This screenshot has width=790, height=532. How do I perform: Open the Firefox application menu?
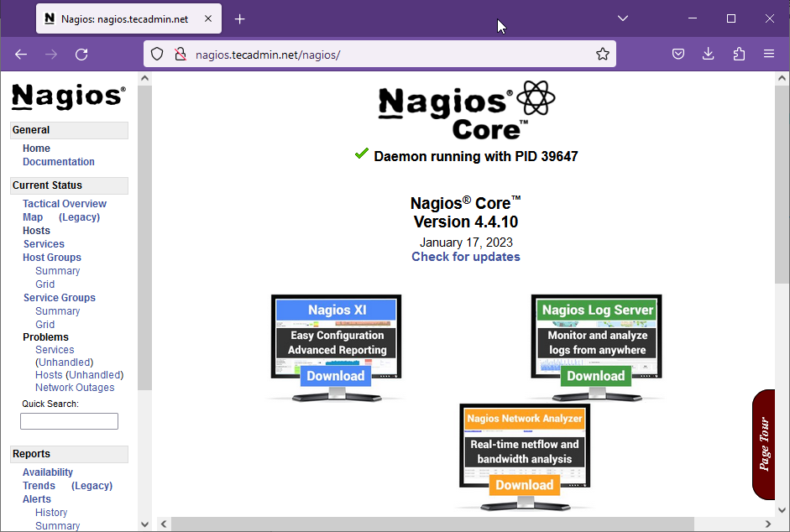769,54
